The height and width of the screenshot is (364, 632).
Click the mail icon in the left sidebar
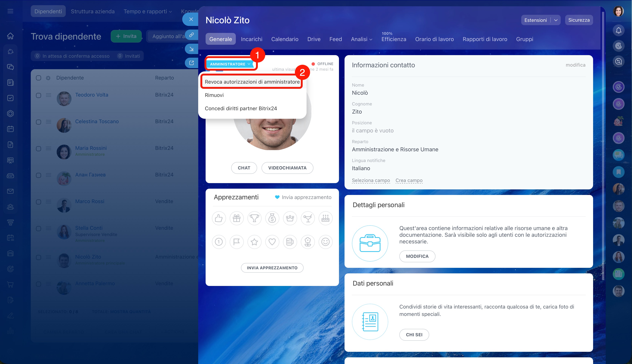pyautogui.click(x=10, y=191)
